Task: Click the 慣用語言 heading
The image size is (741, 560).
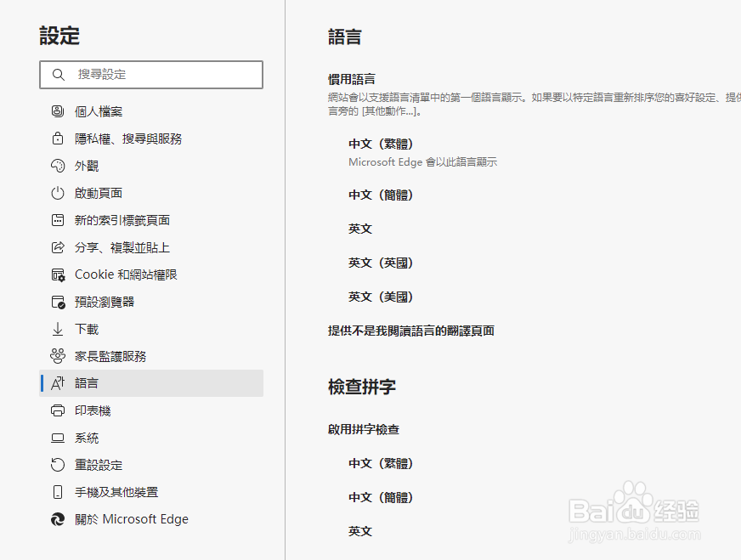Action: click(x=352, y=79)
